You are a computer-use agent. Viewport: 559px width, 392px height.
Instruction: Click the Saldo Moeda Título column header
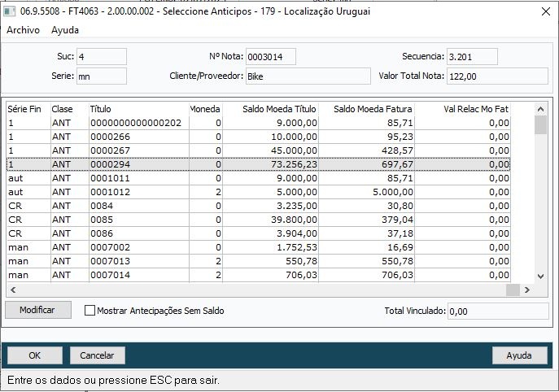pyautogui.click(x=268, y=109)
